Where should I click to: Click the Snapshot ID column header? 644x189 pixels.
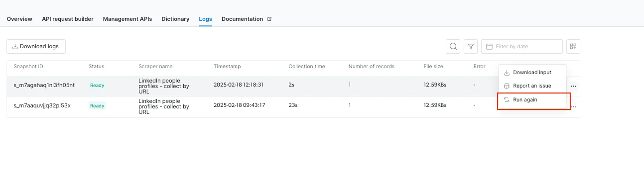(x=28, y=67)
